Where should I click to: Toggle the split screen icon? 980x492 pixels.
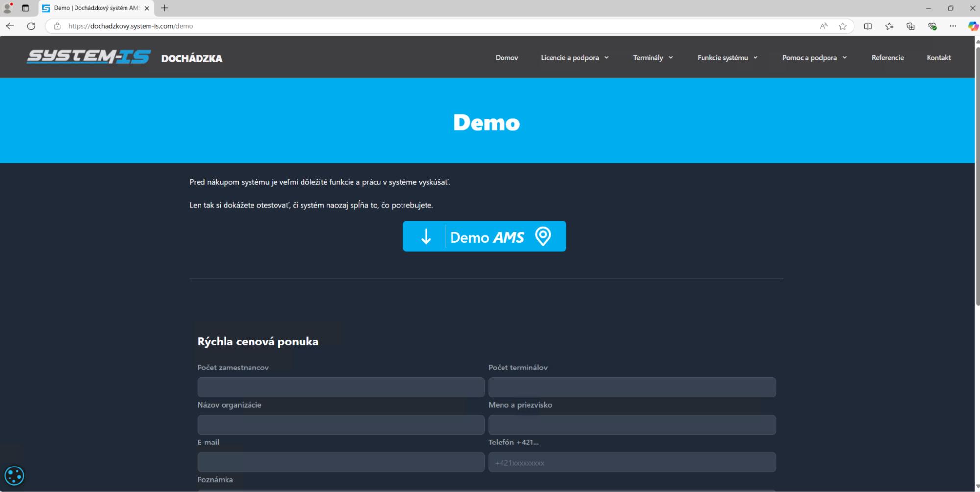click(x=868, y=26)
